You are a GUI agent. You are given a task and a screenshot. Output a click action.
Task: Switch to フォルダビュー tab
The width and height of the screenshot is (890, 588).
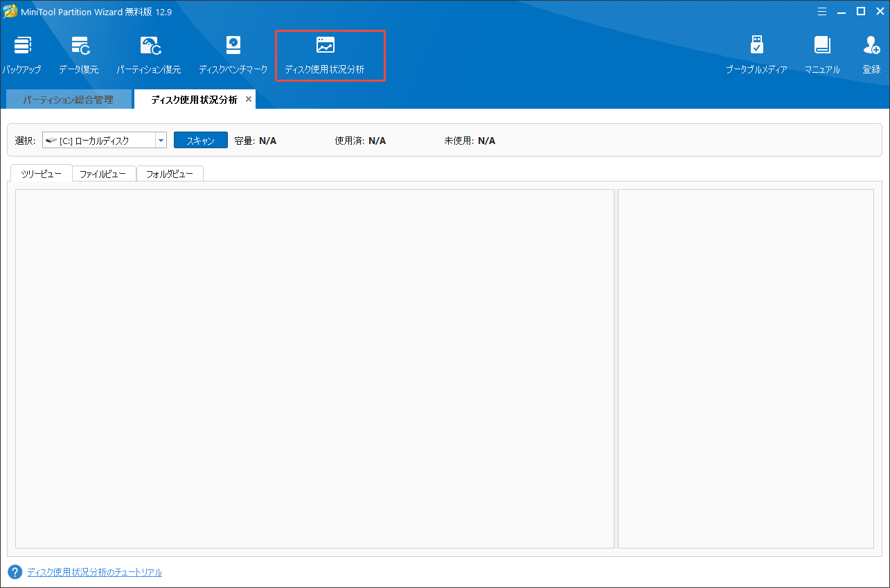pos(170,174)
